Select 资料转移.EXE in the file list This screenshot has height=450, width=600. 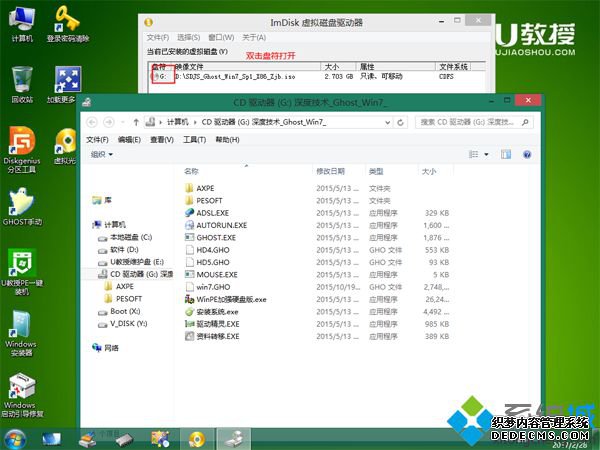click(x=212, y=336)
